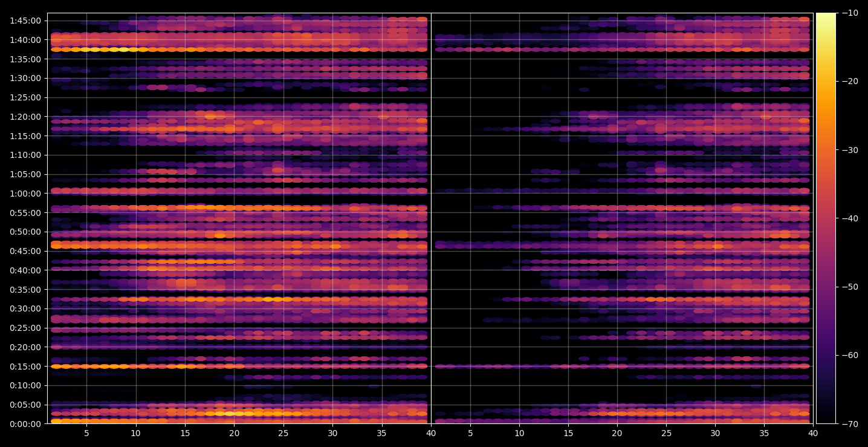Select the −60 colorbar scale label
The image size is (868, 447).
(x=849, y=355)
